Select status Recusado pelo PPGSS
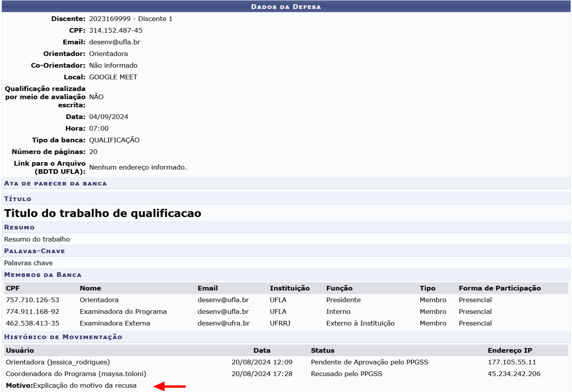The width and height of the screenshot is (572, 392). [x=347, y=374]
